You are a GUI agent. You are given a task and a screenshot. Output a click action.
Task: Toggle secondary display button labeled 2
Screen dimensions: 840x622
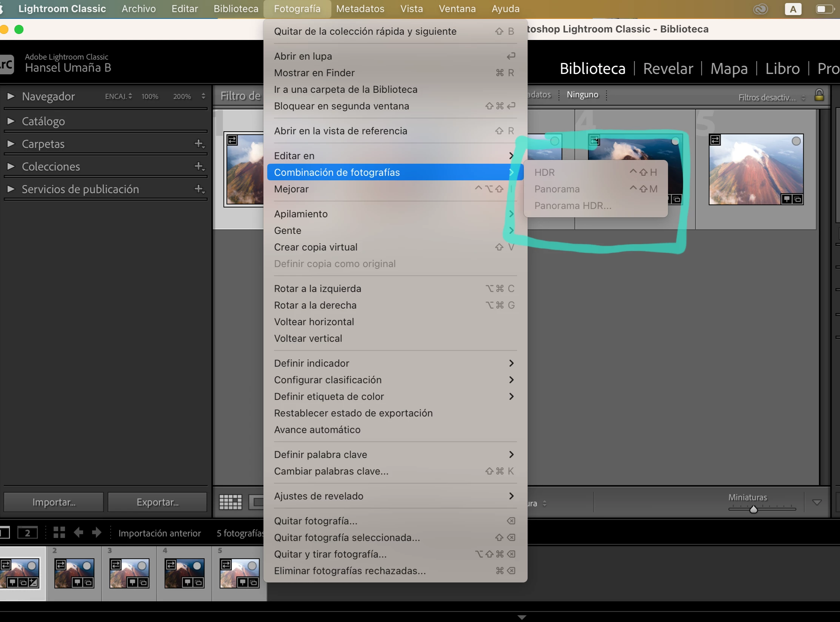pos(28,533)
